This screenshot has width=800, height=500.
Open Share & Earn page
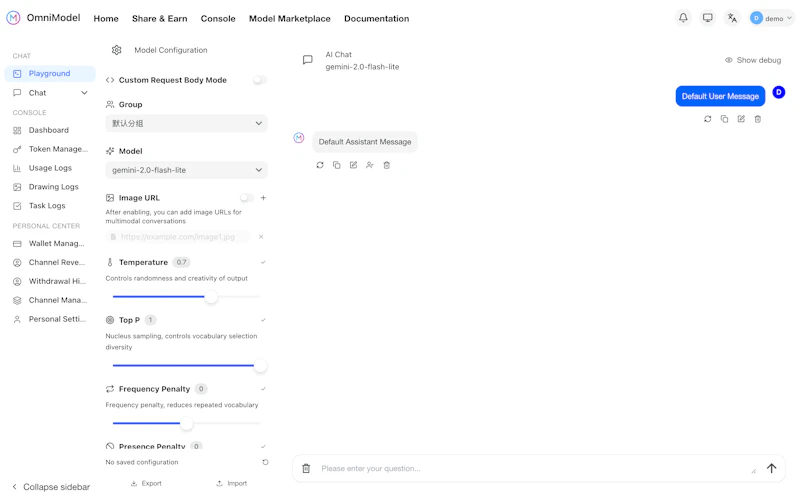point(160,18)
